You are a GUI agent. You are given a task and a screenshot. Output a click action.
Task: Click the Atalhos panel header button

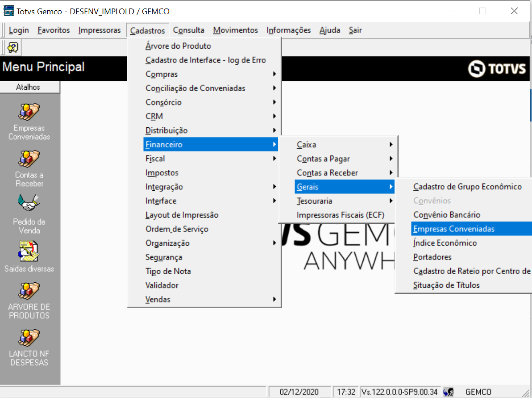tap(30, 87)
